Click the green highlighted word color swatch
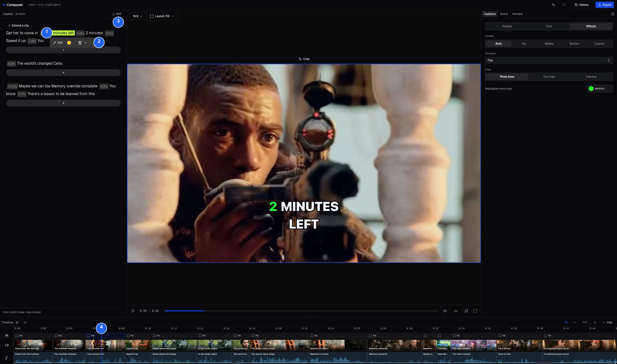617x364 pixels. 591,89
